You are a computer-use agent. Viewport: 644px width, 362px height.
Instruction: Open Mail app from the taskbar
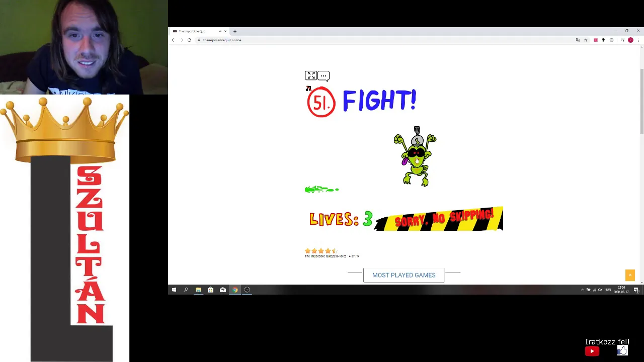(x=223, y=290)
